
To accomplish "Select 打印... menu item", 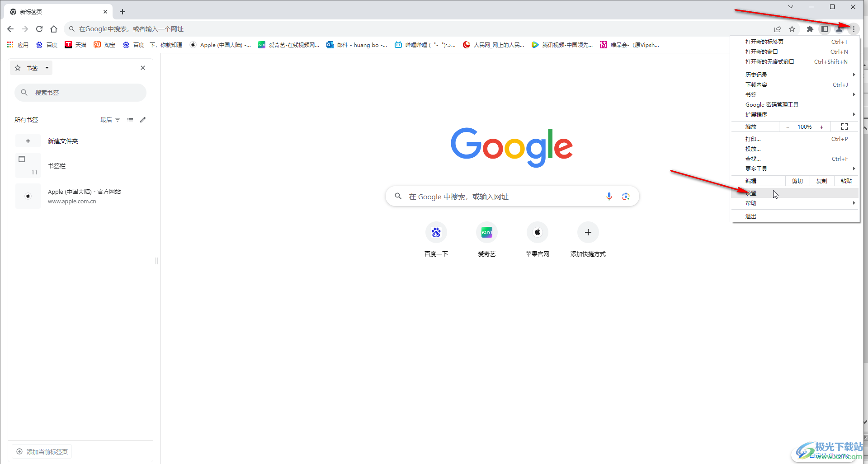I will (795, 139).
